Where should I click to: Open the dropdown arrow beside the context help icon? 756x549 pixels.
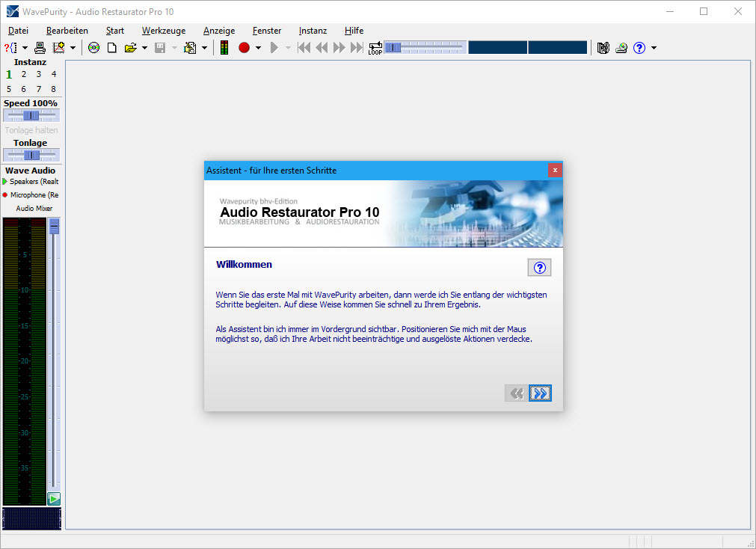25,48
